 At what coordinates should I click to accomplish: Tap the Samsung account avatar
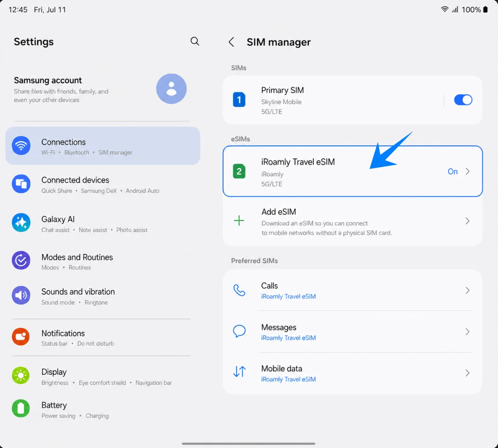point(171,89)
